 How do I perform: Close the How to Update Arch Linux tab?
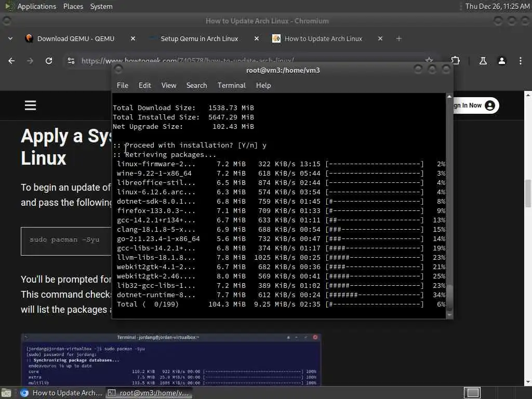pos(380,38)
